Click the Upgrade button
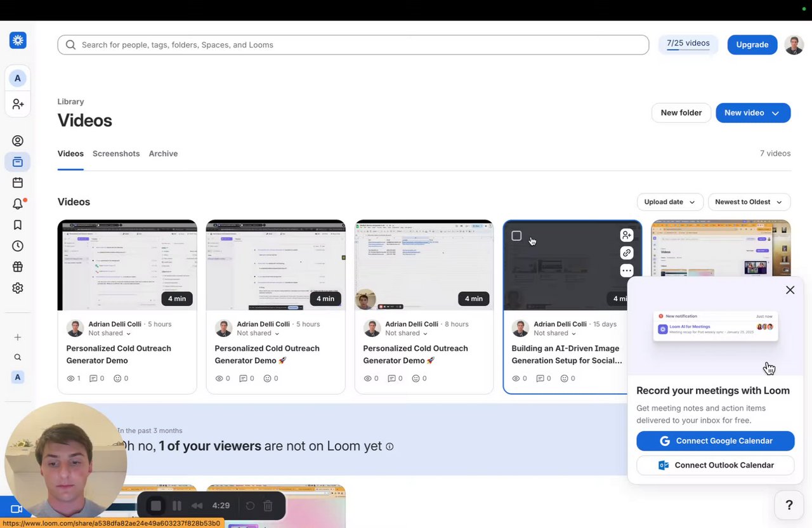The image size is (812, 528). pos(752,44)
